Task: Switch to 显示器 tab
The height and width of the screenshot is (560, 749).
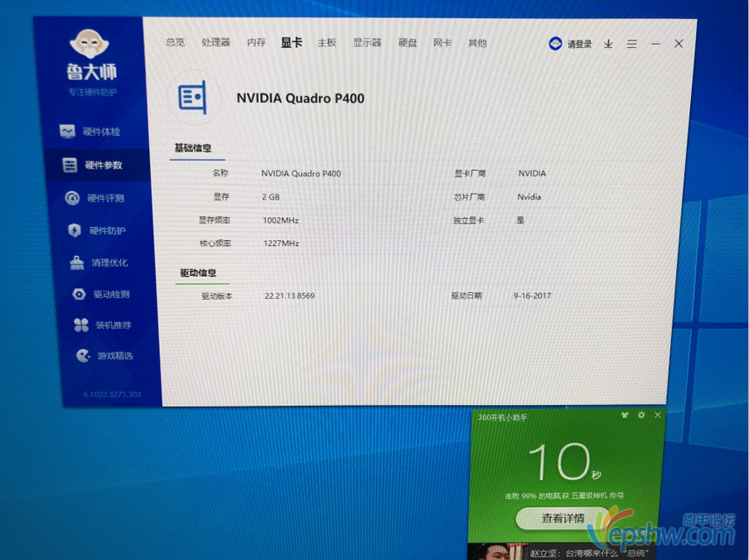Action: [367, 43]
